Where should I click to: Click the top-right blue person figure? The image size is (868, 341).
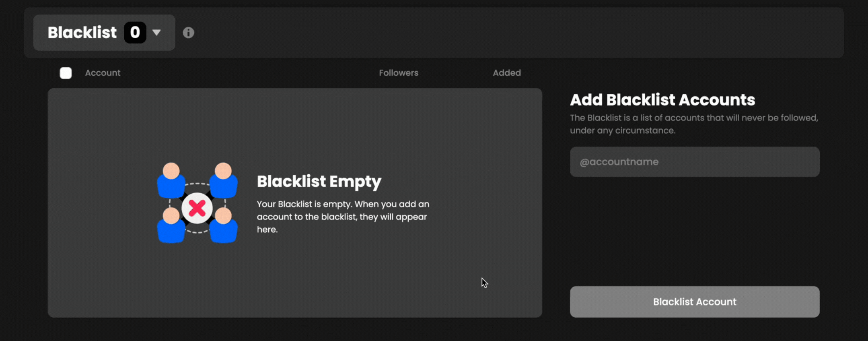click(x=223, y=180)
